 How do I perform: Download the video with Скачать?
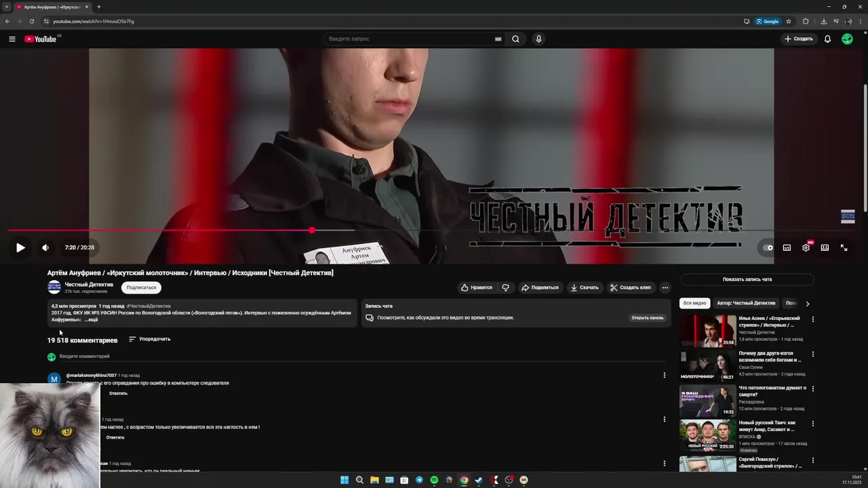pyautogui.click(x=585, y=287)
